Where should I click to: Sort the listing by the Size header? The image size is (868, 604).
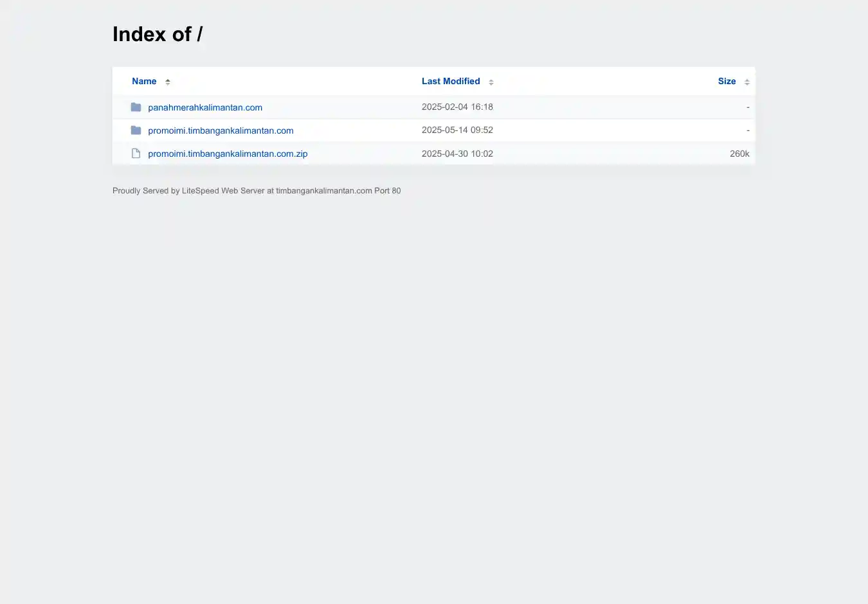727,82
